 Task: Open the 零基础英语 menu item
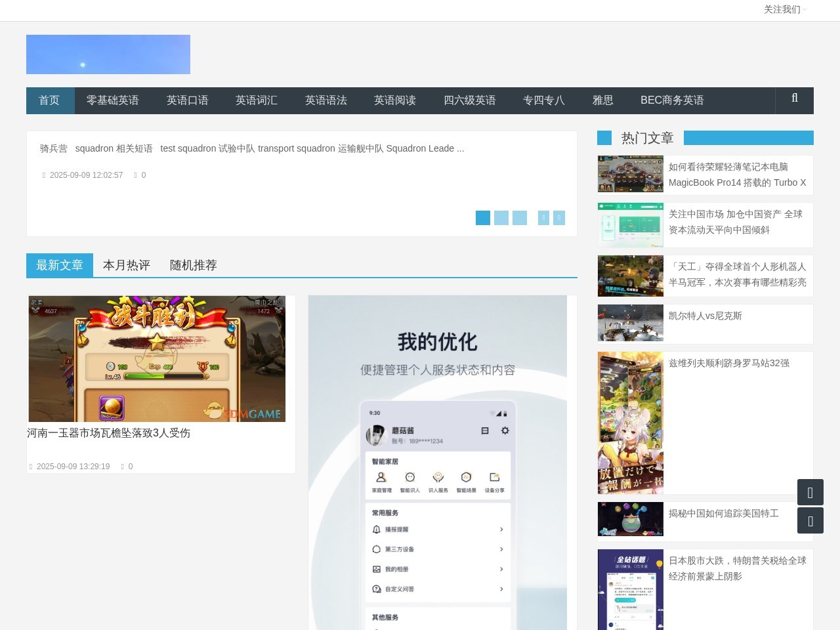113,100
